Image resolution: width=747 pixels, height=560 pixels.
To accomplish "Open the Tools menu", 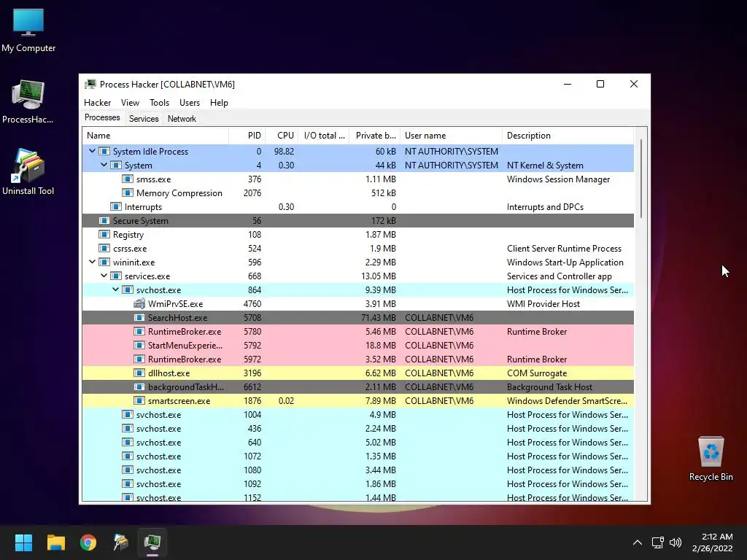I will click(x=159, y=102).
